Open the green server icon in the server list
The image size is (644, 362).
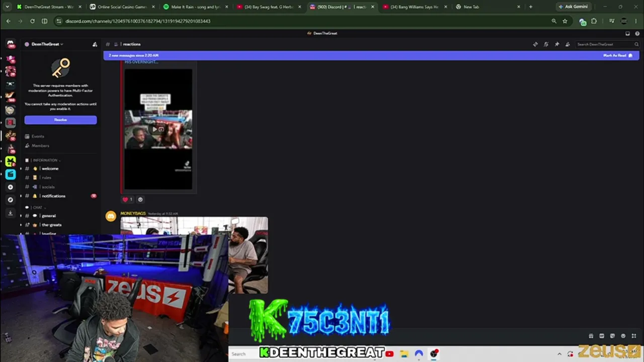pos(10,161)
